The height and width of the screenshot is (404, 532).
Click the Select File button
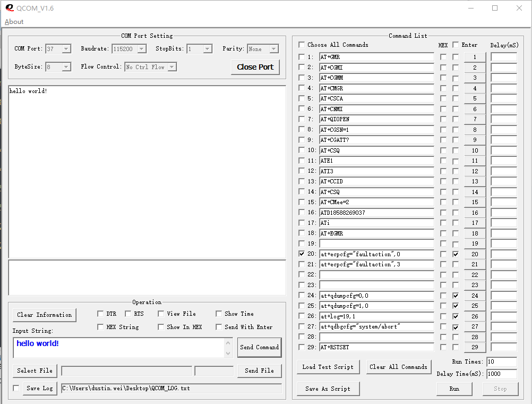35,371
